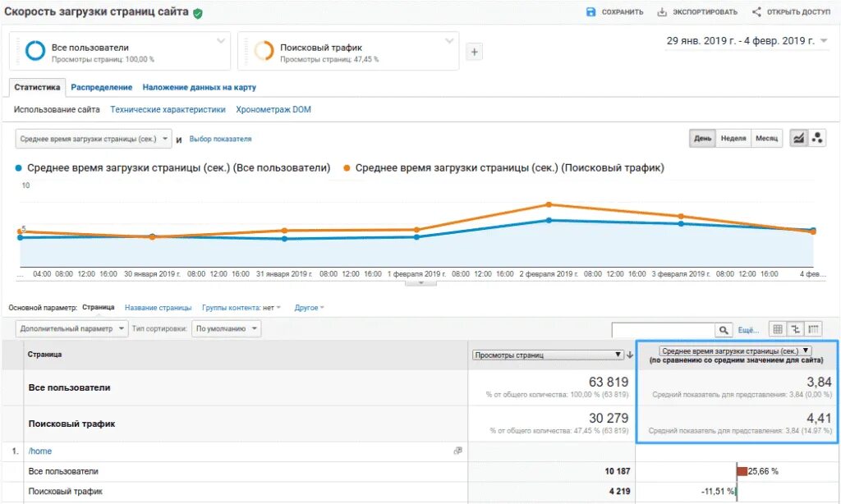The height and width of the screenshot is (504, 841).
Task: Expand the Дополнительный параметр dropdown
Action: click(71, 328)
